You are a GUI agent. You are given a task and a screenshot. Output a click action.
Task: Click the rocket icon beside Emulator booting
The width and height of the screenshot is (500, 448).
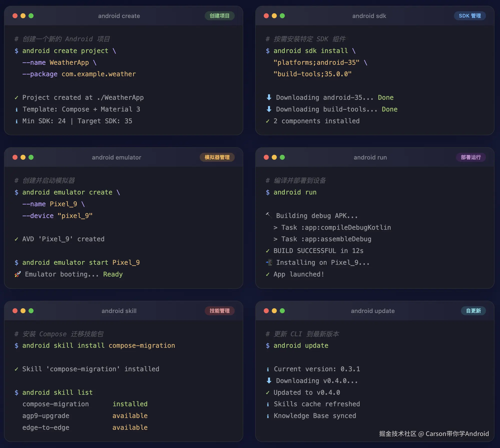18,274
